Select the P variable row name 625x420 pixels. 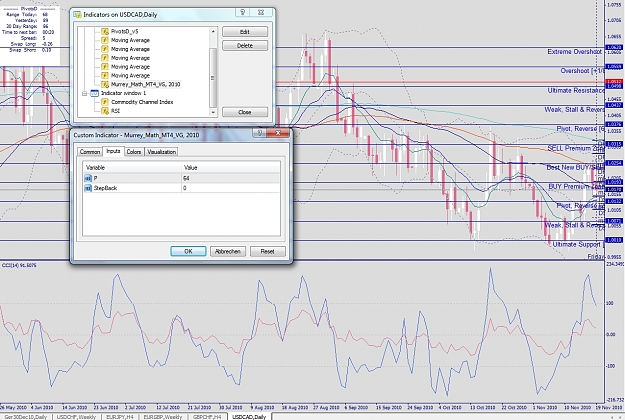(95, 179)
